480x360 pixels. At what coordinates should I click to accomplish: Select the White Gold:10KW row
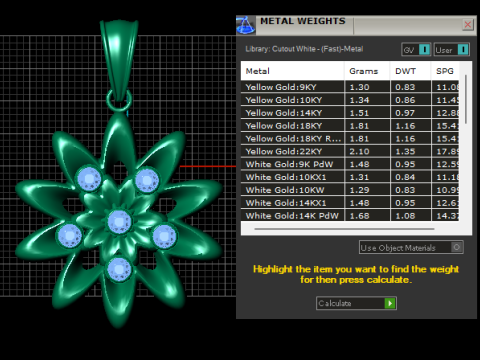350,190
